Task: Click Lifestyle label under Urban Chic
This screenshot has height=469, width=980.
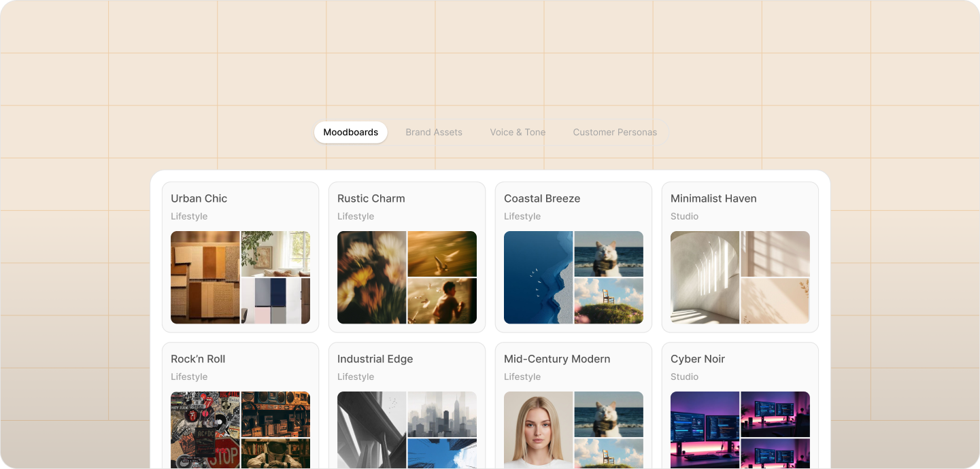Action: (x=189, y=216)
